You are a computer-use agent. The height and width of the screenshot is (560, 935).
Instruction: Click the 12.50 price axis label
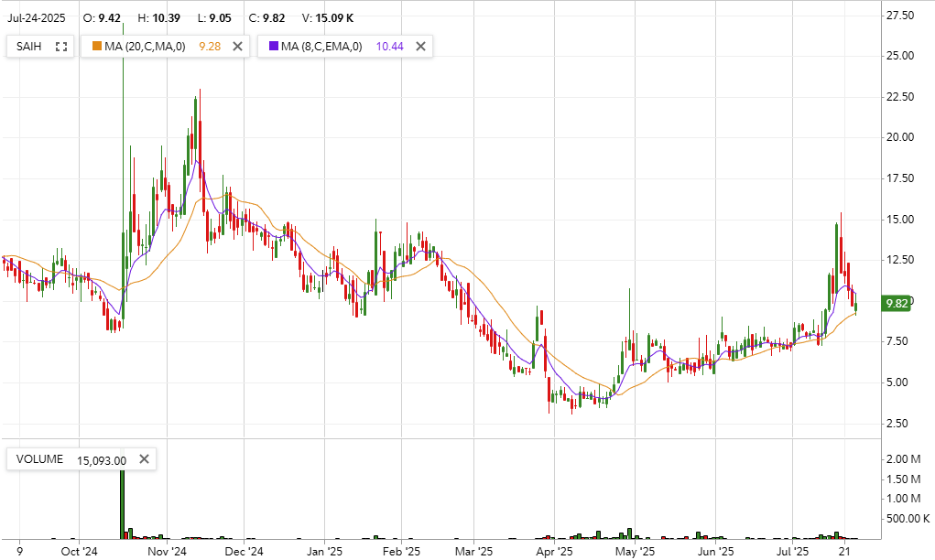tap(900, 260)
